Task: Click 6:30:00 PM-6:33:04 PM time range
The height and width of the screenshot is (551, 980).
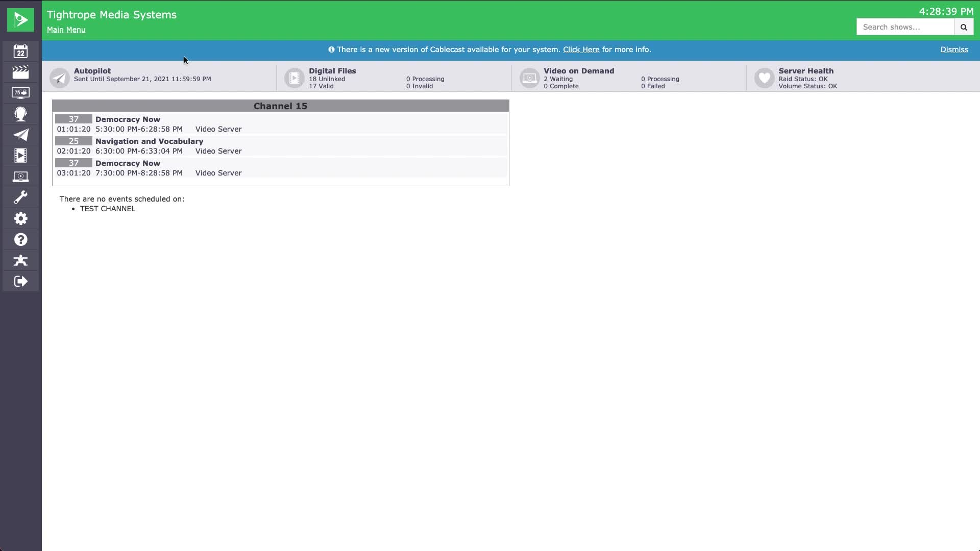Action: 139,151
